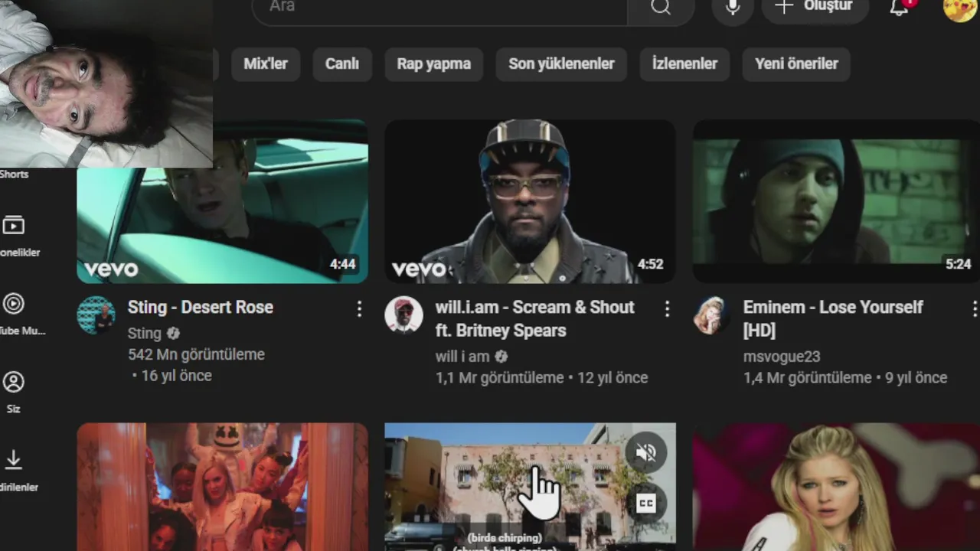Click the Oluştur create button
Screen dimensions: 980x551
815,8
